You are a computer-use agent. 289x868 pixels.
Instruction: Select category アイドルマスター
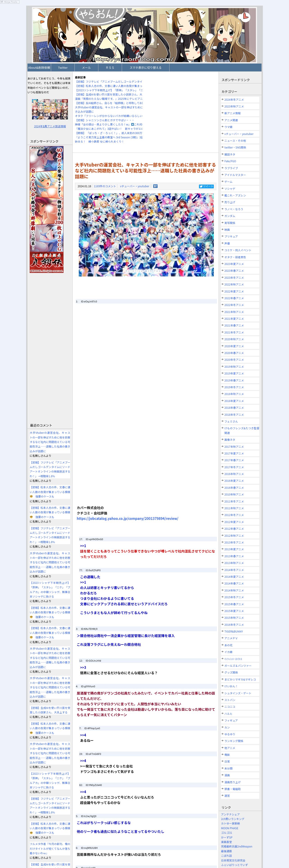coord(235,175)
